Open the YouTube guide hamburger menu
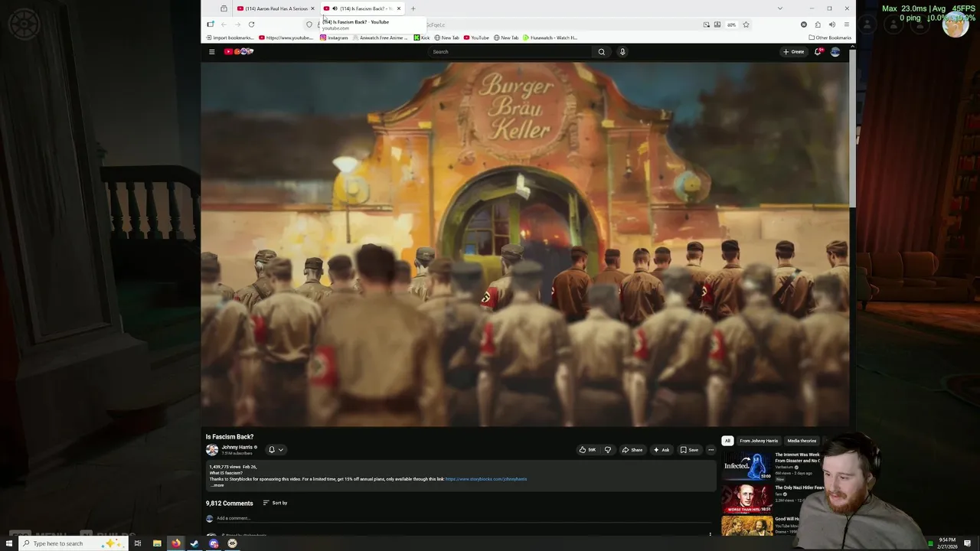Viewport: 980px width, 551px height. click(212, 52)
